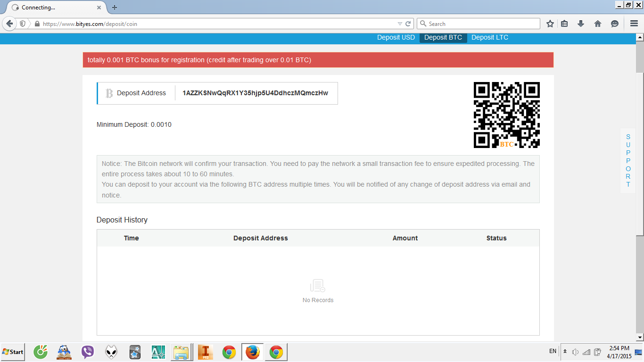Screen dimensions: 644x362
Task: Show hidden tray icons chevron
Action: click(565, 352)
